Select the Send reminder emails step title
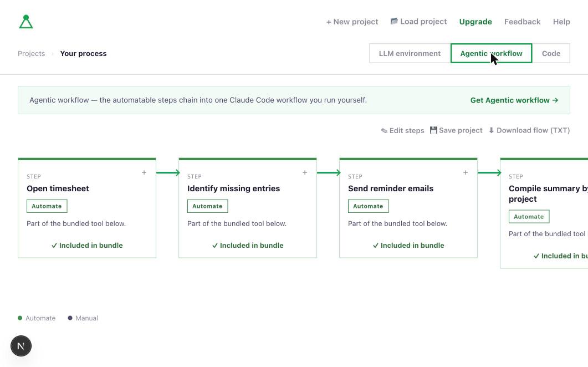This screenshot has width=588, height=367. coord(391,188)
